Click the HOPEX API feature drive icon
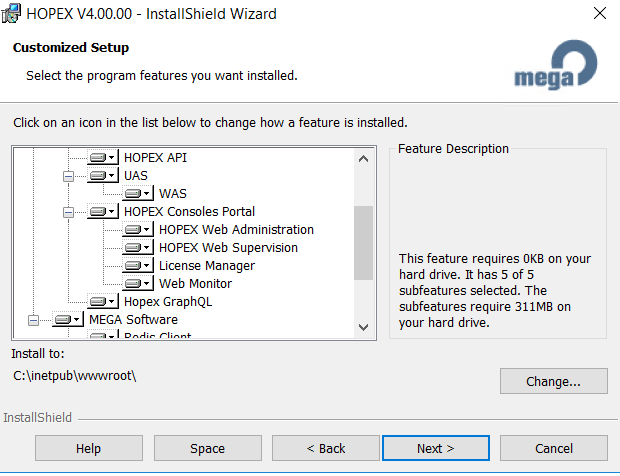Image resolution: width=620 pixels, height=476 pixels. tap(102, 158)
